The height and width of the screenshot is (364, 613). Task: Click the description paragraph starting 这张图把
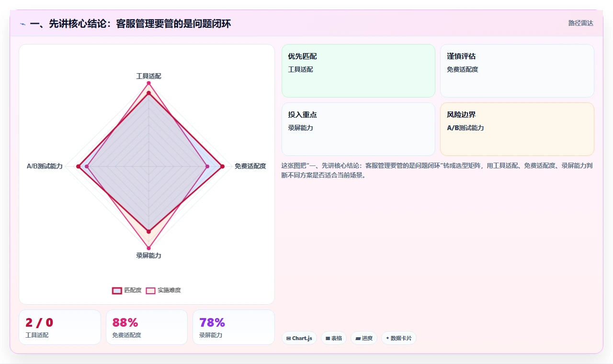point(438,170)
